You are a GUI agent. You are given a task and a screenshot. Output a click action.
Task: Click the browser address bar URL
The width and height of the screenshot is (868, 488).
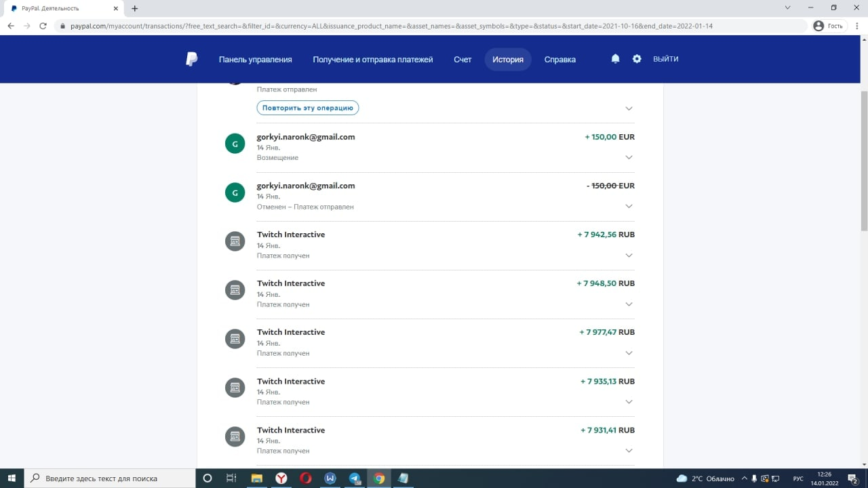coord(391,26)
